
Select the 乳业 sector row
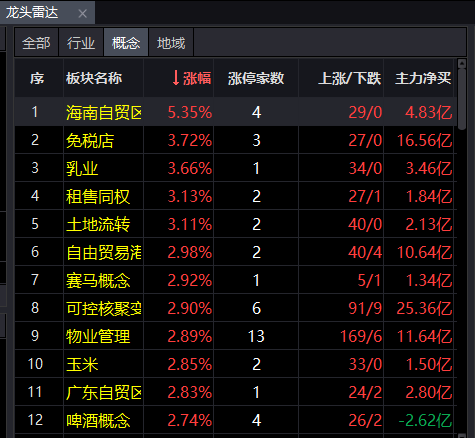[235, 168]
